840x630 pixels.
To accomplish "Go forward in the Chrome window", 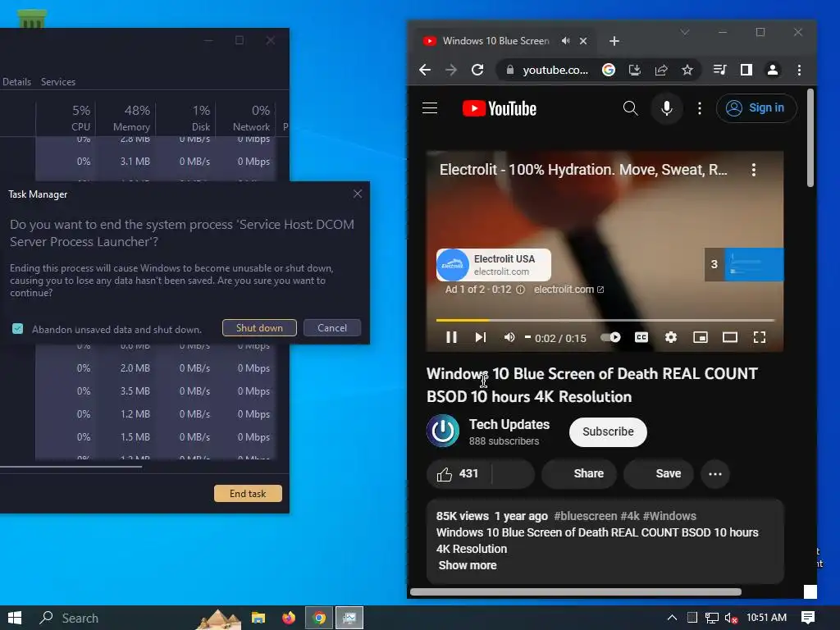I will pos(451,70).
